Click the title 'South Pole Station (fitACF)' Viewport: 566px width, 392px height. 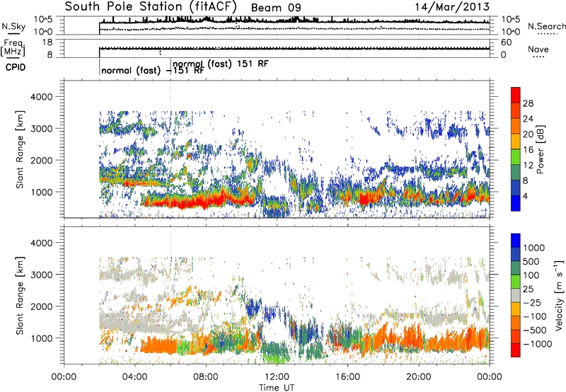(x=151, y=6)
